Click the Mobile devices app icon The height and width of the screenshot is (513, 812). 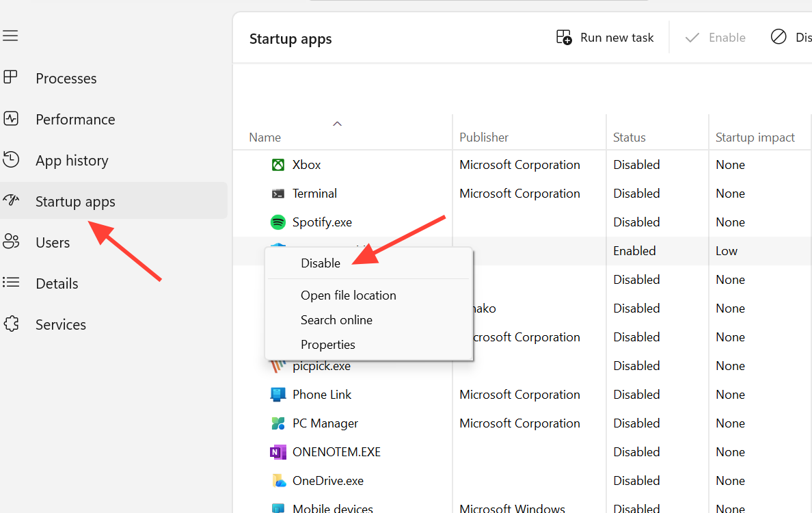click(278, 508)
